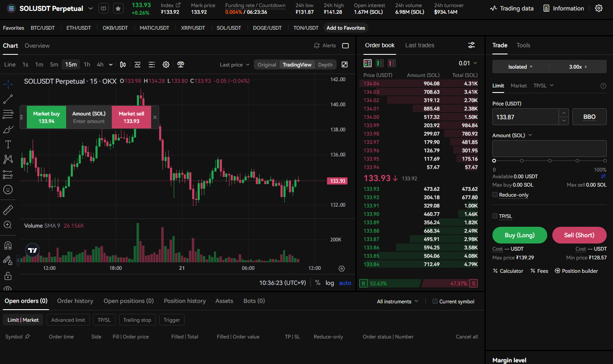Click Add to Favorites
This screenshot has height=364, width=613.
click(345, 28)
